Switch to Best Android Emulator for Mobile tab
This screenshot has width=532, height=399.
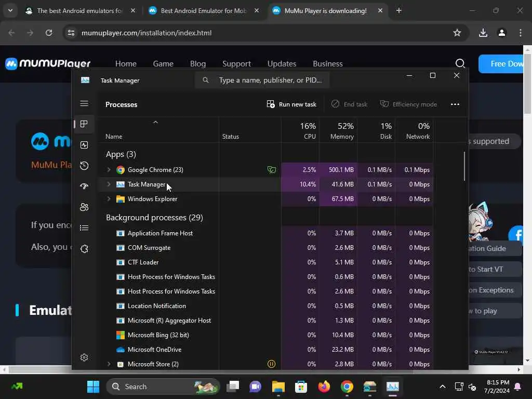click(x=203, y=10)
